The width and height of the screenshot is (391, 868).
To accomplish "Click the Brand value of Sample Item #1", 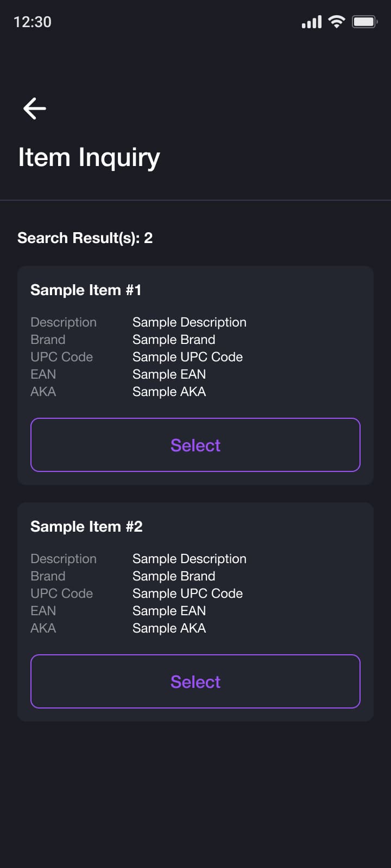I will pos(174,340).
